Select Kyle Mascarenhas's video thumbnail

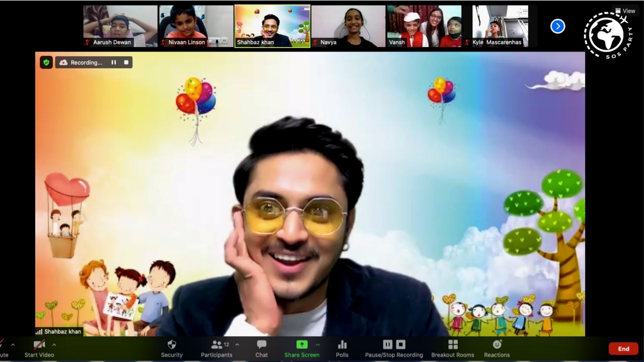(x=500, y=26)
